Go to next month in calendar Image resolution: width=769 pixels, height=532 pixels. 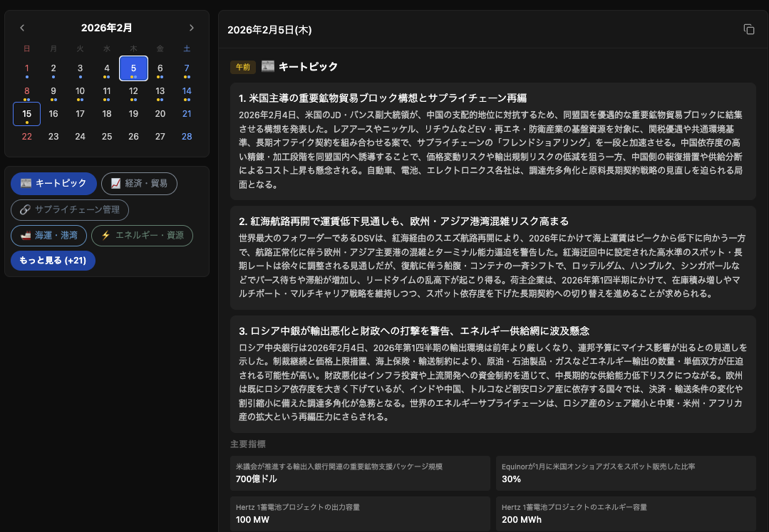[191, 28]
